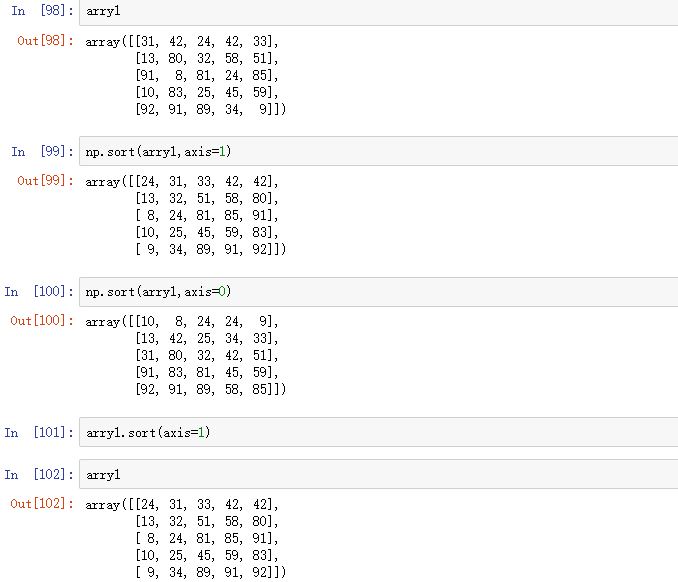Select the np.sort(arry1,axis=0) input cell
Screen dimensions: 678x582
378,292
